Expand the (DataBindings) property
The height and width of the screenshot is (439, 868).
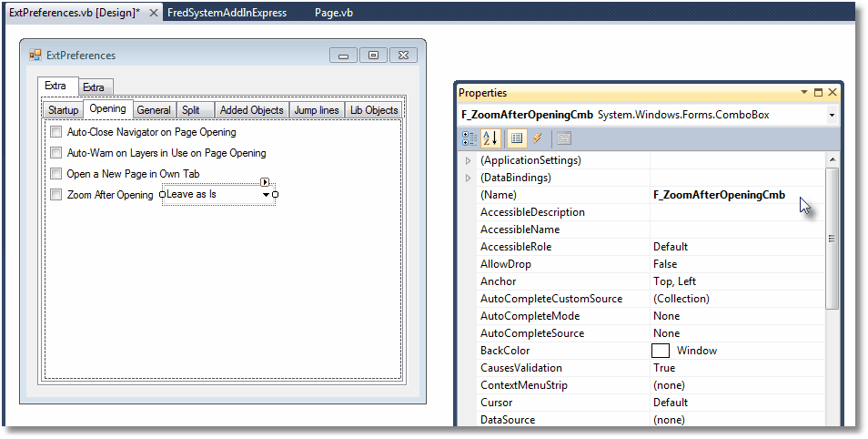[x=469, y=178]
